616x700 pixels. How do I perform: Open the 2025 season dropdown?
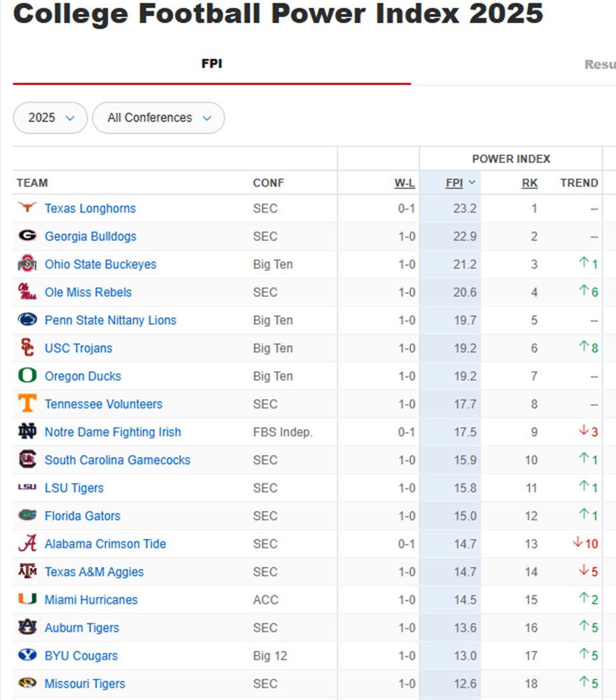pyautogui.click(x=51, y=118)
